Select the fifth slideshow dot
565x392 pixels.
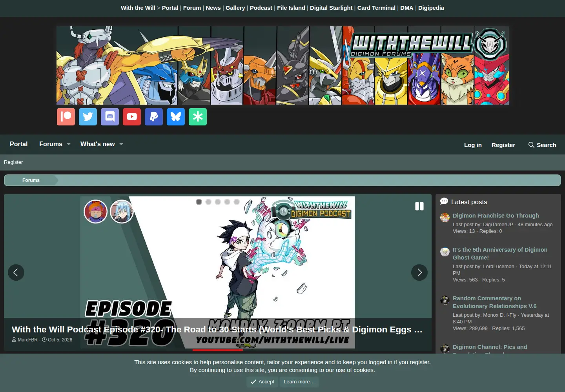[x=237, y=202]
